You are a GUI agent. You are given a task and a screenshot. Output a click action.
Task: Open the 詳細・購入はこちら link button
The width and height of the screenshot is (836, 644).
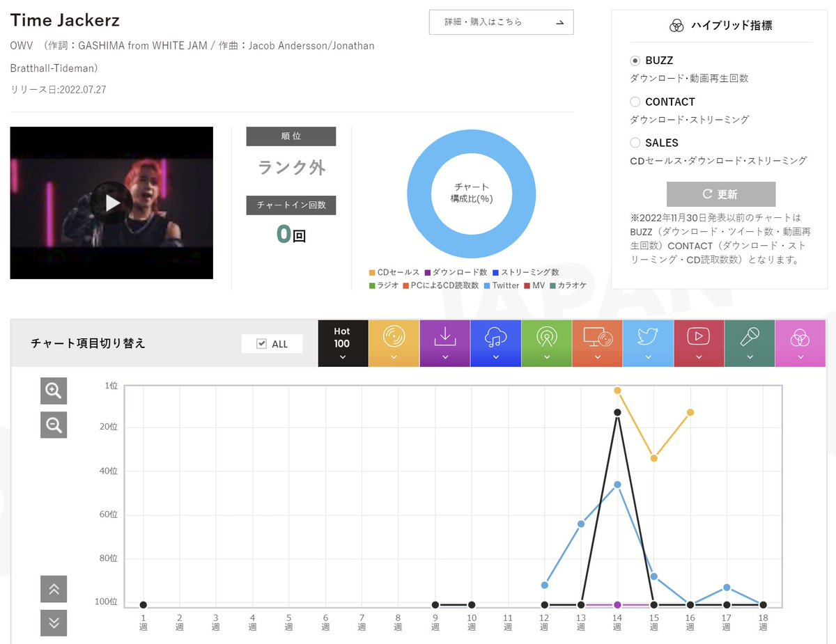pos(502,22)
